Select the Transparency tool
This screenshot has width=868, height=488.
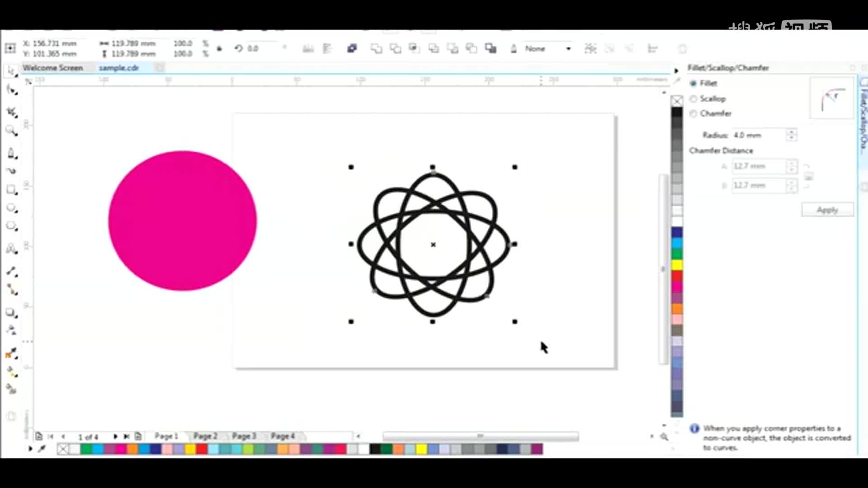click(12, 330)
